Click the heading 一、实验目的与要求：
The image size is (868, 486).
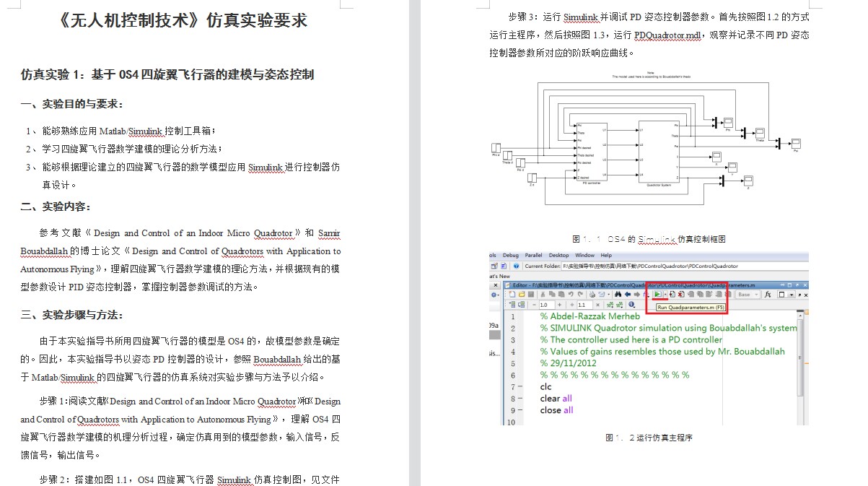click(x=73, y=105)
